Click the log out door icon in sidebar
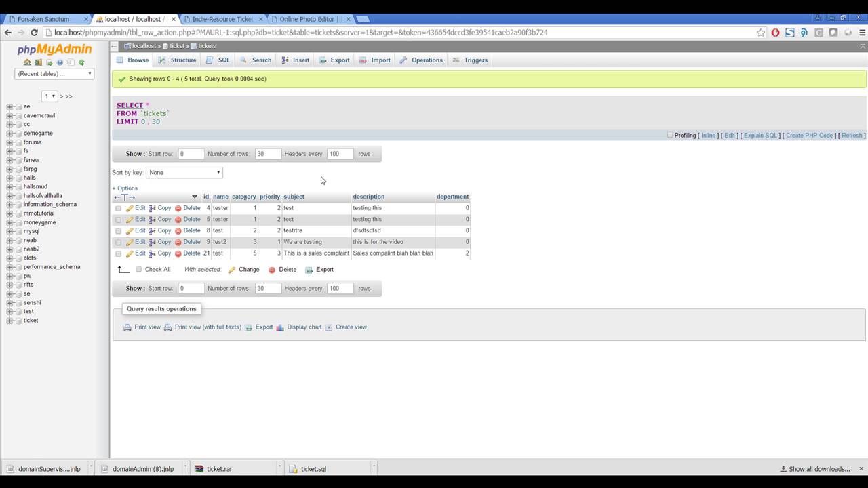The width and height of the screenshot is (868, 488). tap(38, 62)
